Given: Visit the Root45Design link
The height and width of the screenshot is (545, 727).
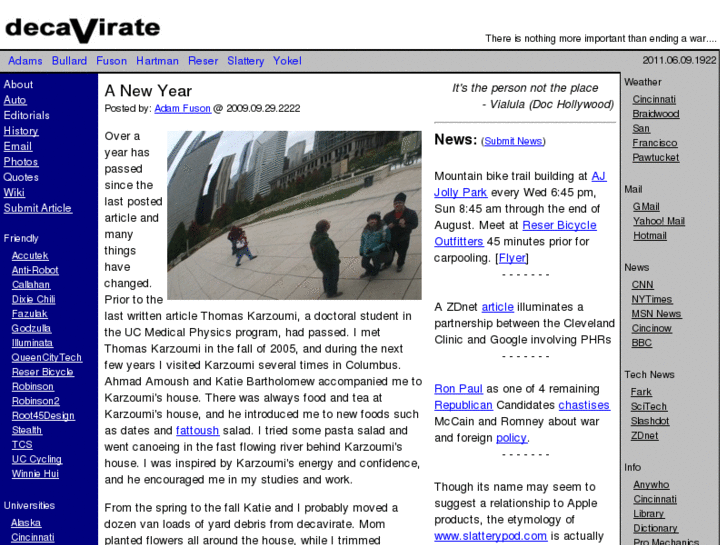Looking at the screenshot, I should point(43,416).
